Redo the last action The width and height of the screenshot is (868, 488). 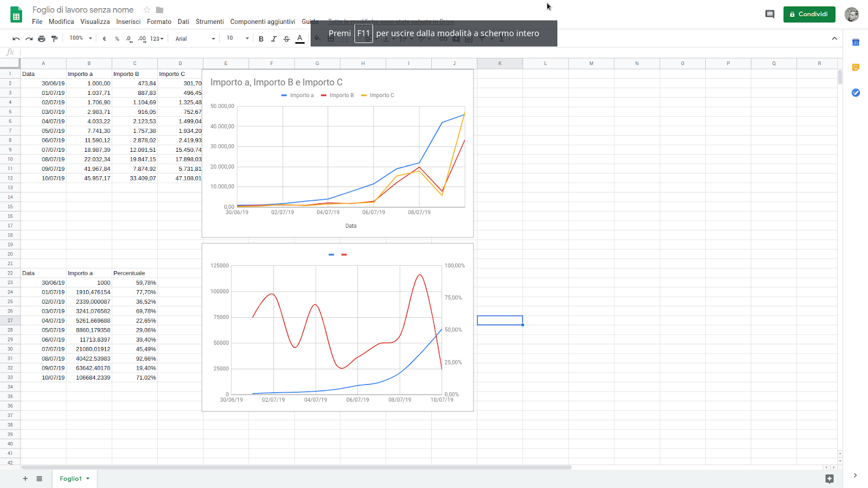[29, 38]
